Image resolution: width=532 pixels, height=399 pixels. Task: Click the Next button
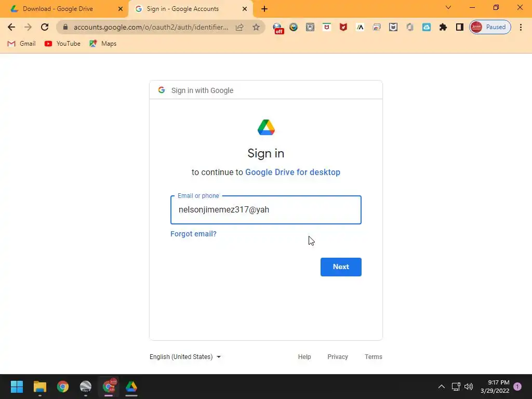tap(341, 267)
